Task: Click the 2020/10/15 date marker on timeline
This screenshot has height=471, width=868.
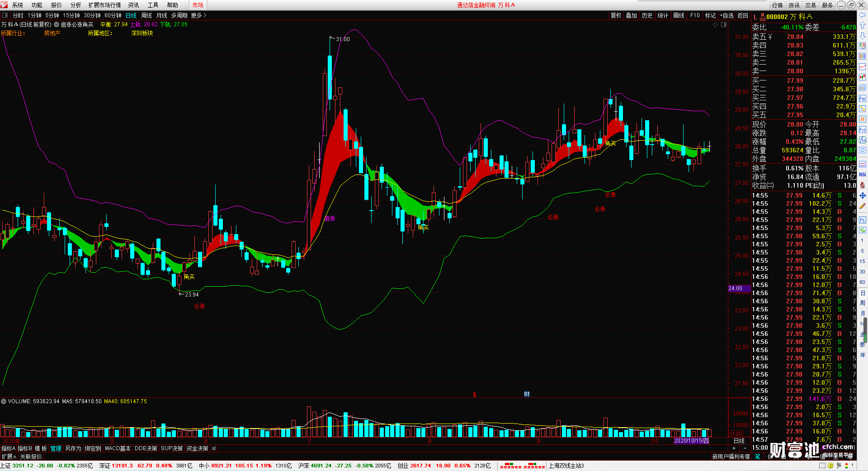Action: pyautogui.click(x=692, y=441)
